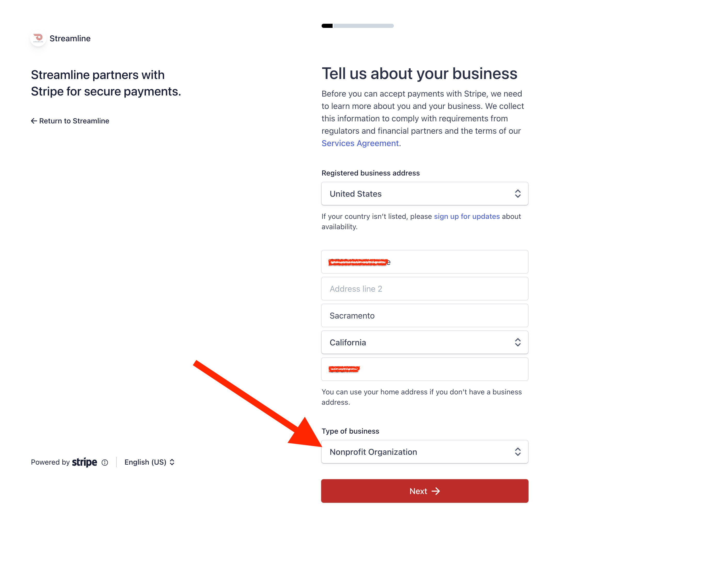701x588 pixels.
Task: Click into the Sacramento city field
Action: click(425, 315)
